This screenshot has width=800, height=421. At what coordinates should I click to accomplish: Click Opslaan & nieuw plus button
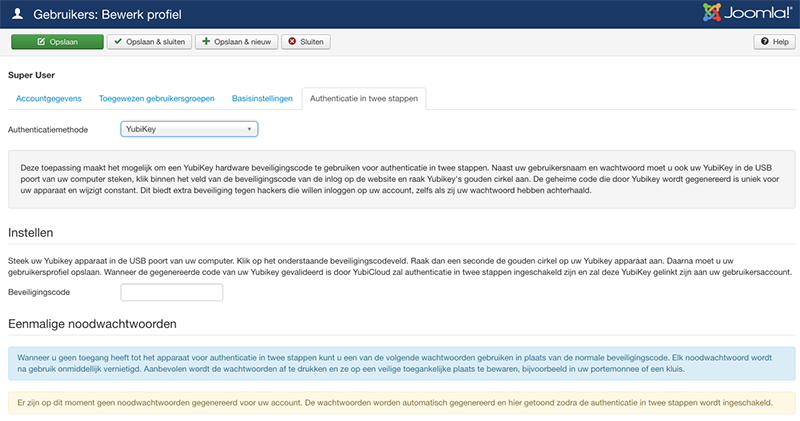tap(236, 42)
